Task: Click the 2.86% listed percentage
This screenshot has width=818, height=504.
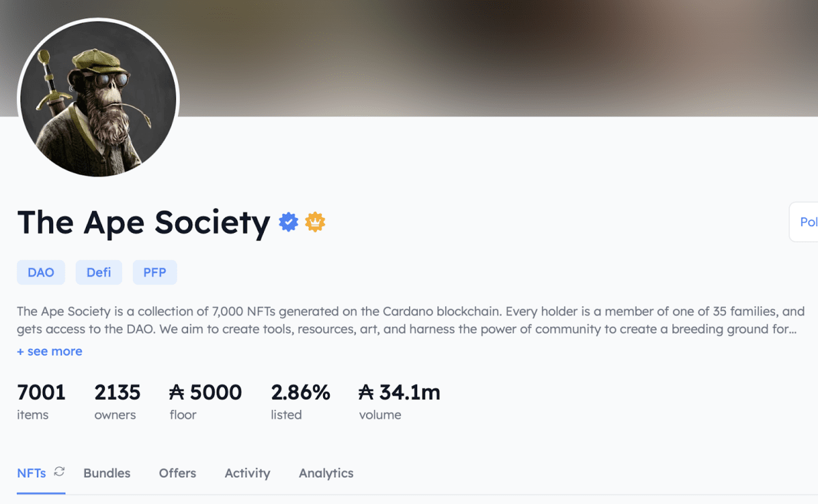Action: (x=300, y=392)
